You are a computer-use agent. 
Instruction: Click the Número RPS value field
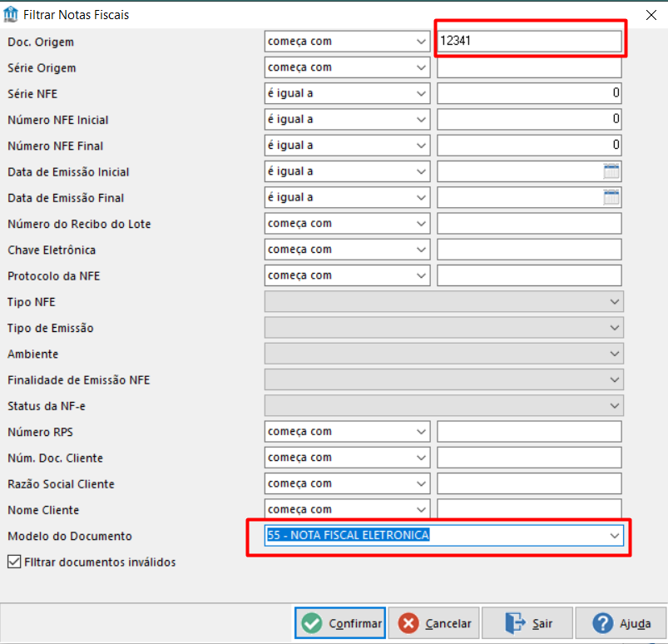[529, 432]
